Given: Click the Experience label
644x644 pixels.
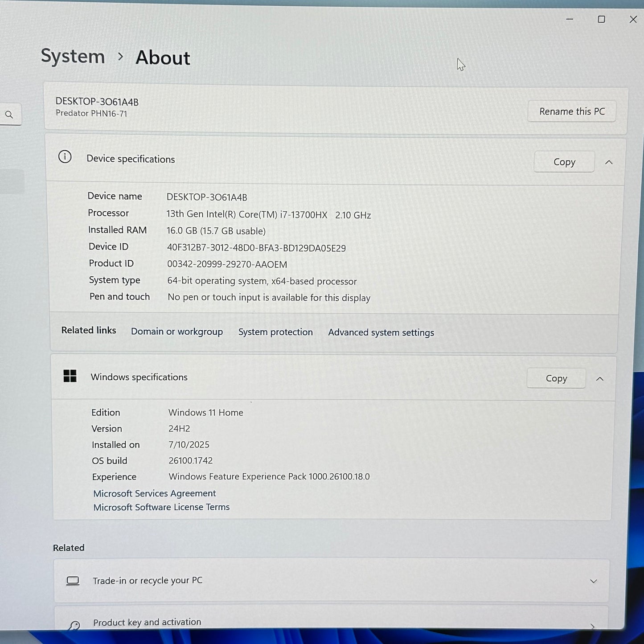Looking at the screenshot, I should 114,477.
